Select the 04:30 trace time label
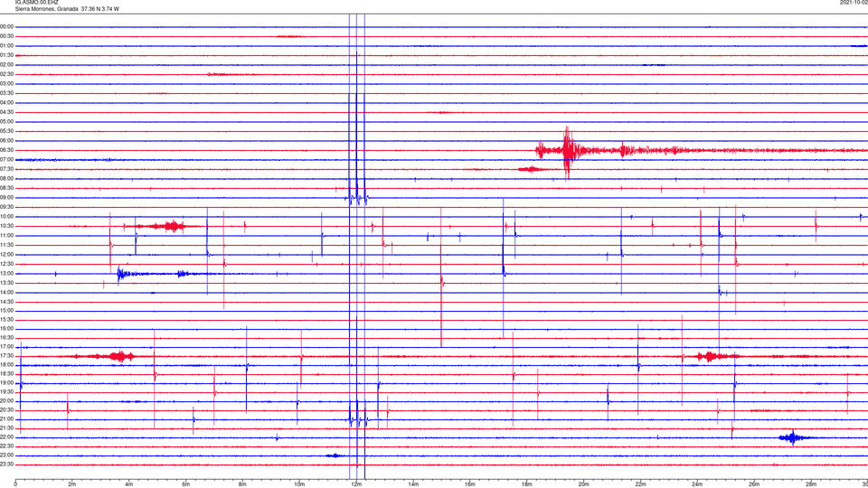Screen dimensions: 868x488 7,112
